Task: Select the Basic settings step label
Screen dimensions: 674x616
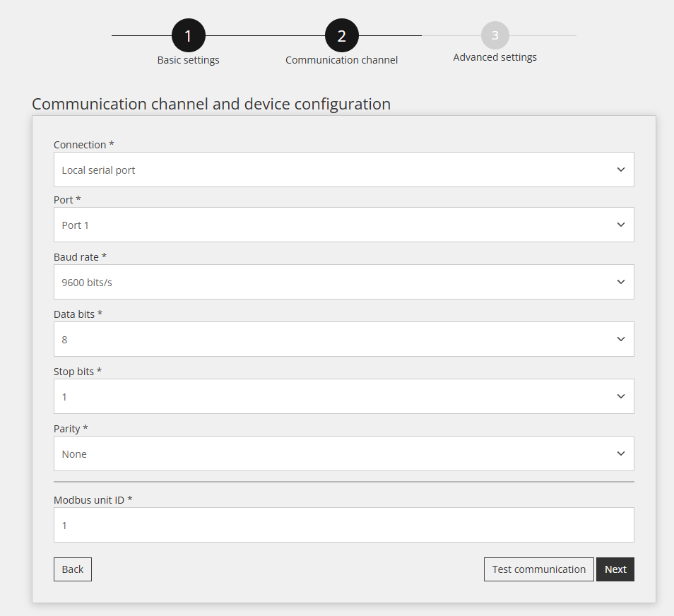Action: [188, 60]
